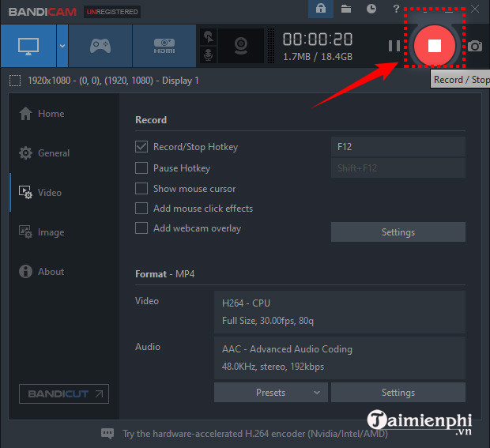This screenshot has height=448, width=490.
Task: Click Full Size, 30.00fps, 80q text
Action: coord(268,321)
